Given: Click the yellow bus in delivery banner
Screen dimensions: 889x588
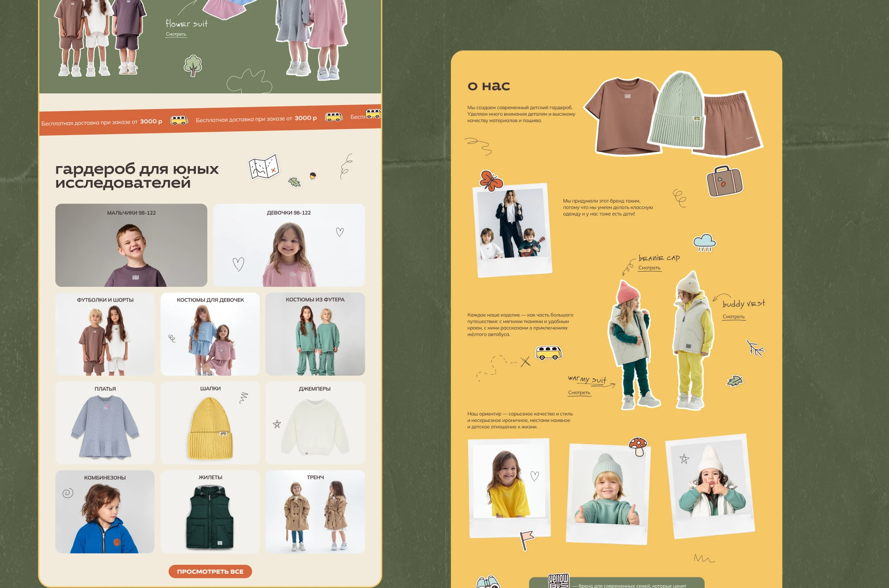Looking at the screenshot, I should pos(179,121).
